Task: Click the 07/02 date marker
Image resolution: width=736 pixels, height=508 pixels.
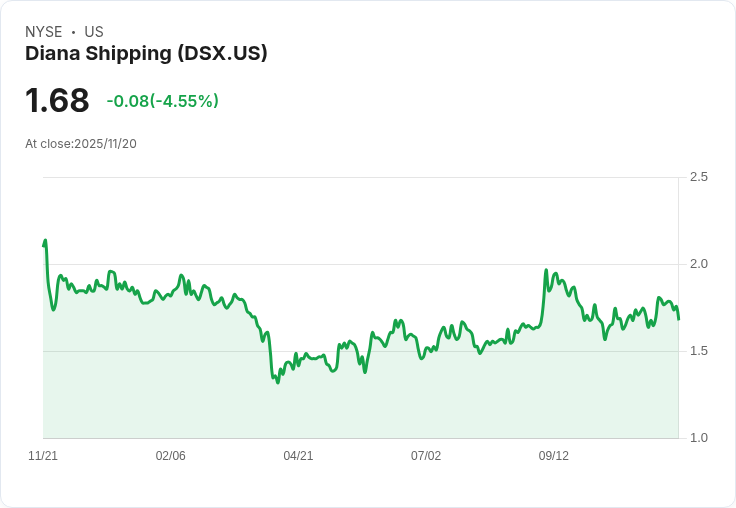Action: 426,456
